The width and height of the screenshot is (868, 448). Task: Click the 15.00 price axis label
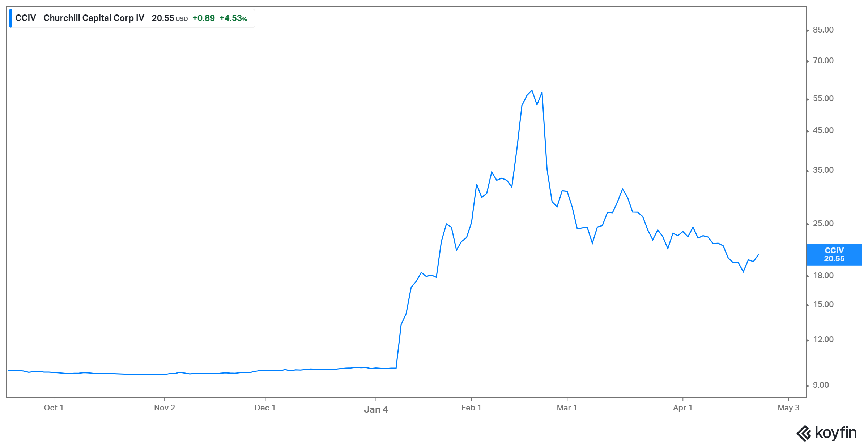point(823,305)
